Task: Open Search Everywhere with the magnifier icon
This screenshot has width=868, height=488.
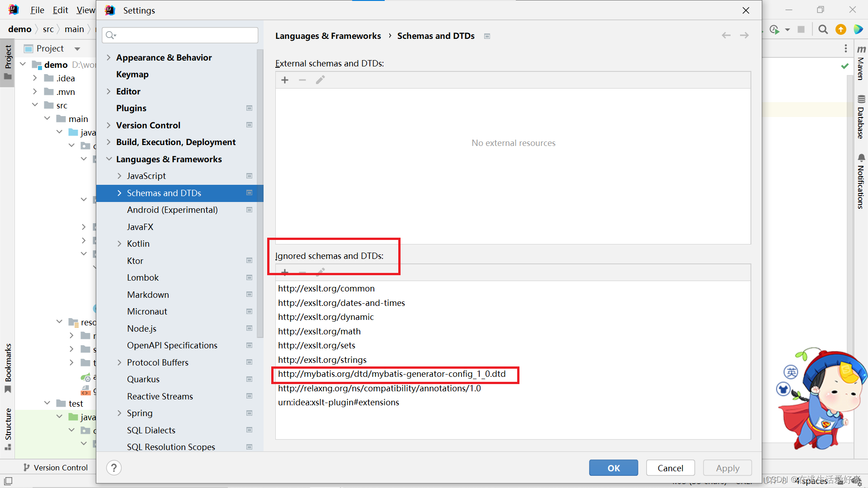Action: coord(823,29)
